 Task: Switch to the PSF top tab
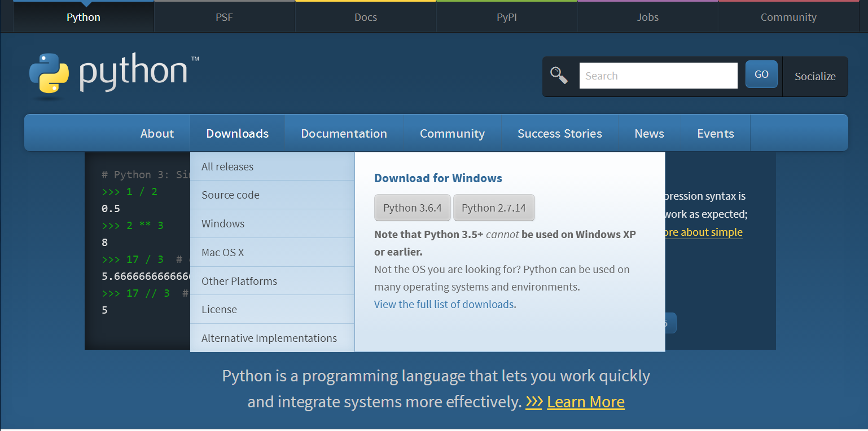224,17
